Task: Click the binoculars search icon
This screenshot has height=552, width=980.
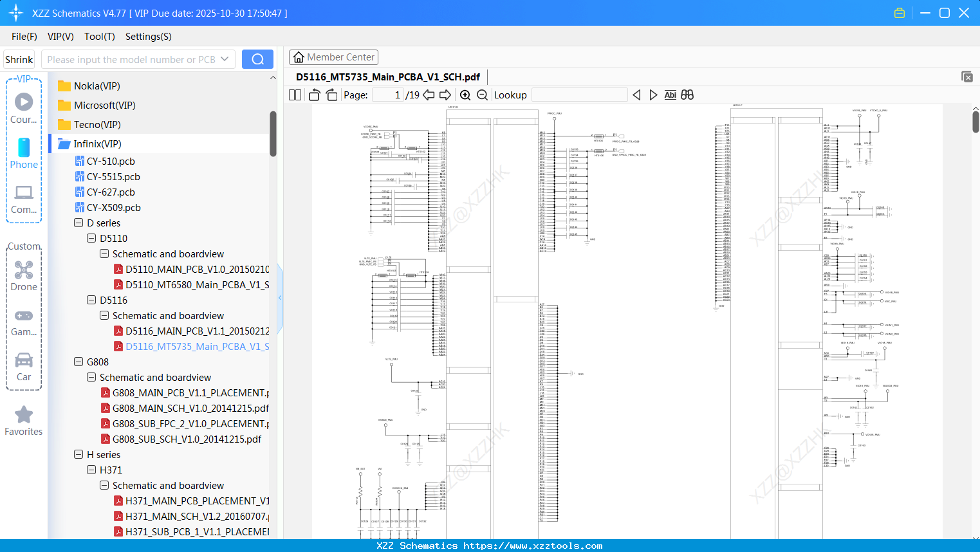Action: click(687, 95)
